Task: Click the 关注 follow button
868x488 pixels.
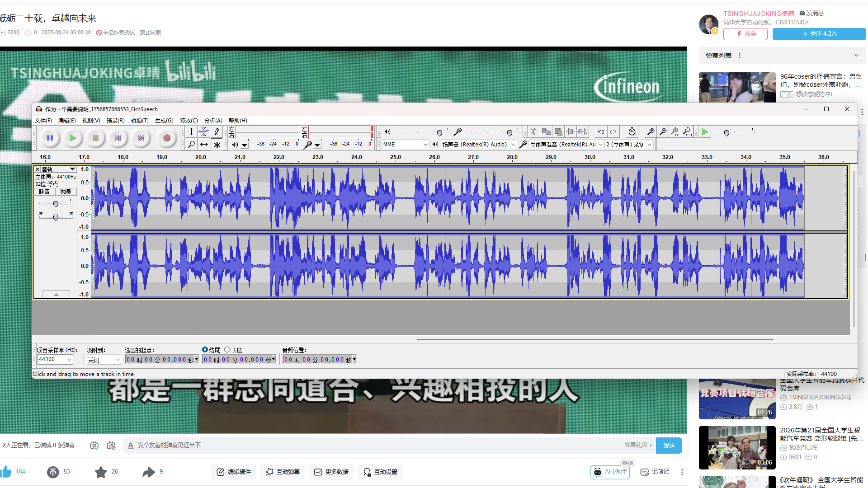Action: pyautogui.click(x=819, y=33)
